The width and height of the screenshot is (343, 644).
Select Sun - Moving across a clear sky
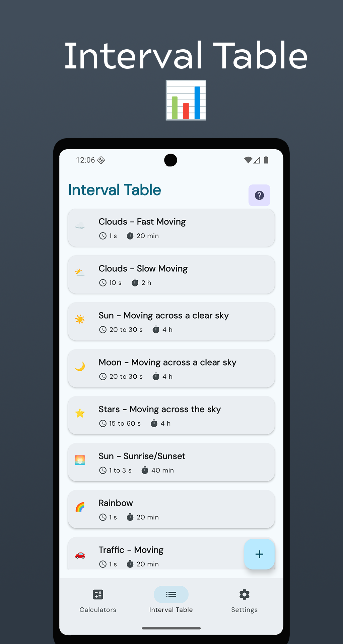tap(171, 322)
